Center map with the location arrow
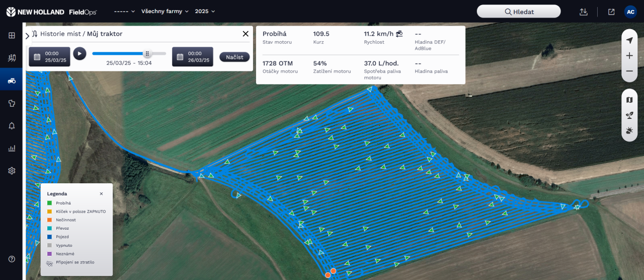 point(629,41)
